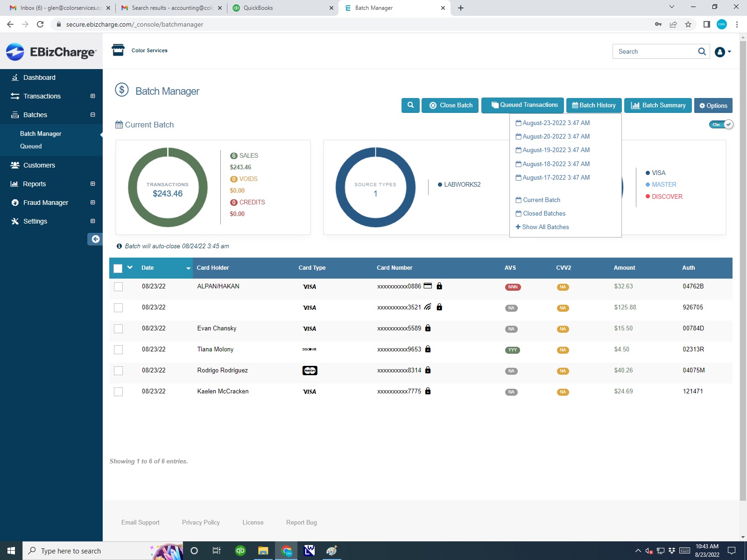747x560 pixels.
Task: Click the search magnifier in the top search box
Action: (x=702, y=51)
